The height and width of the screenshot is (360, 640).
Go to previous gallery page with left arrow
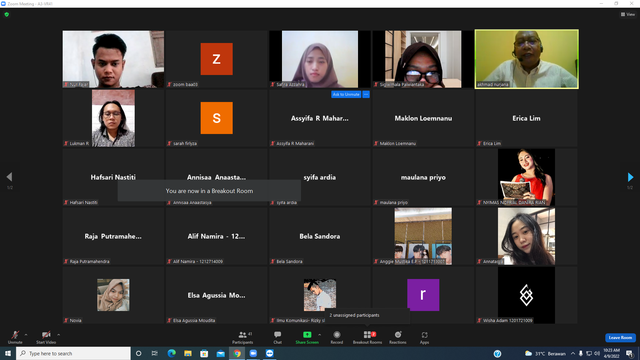point(9,177)
